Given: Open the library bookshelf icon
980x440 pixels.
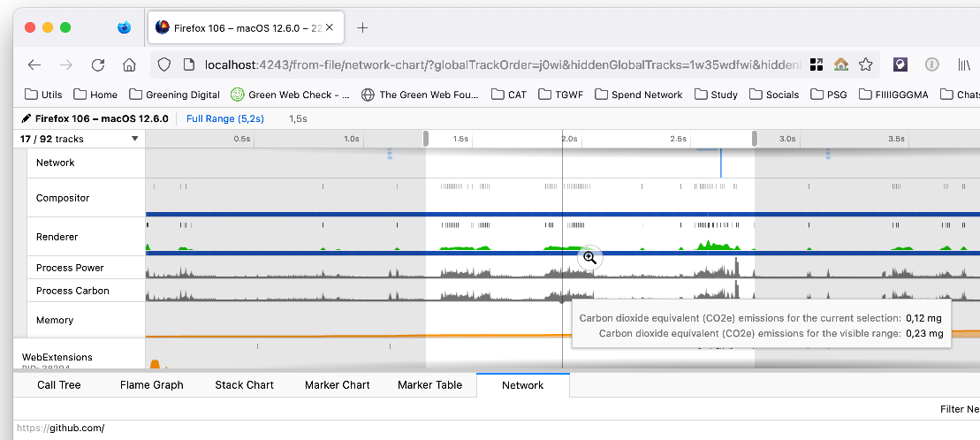Looking at the screenshot, I should pos(964,64).
